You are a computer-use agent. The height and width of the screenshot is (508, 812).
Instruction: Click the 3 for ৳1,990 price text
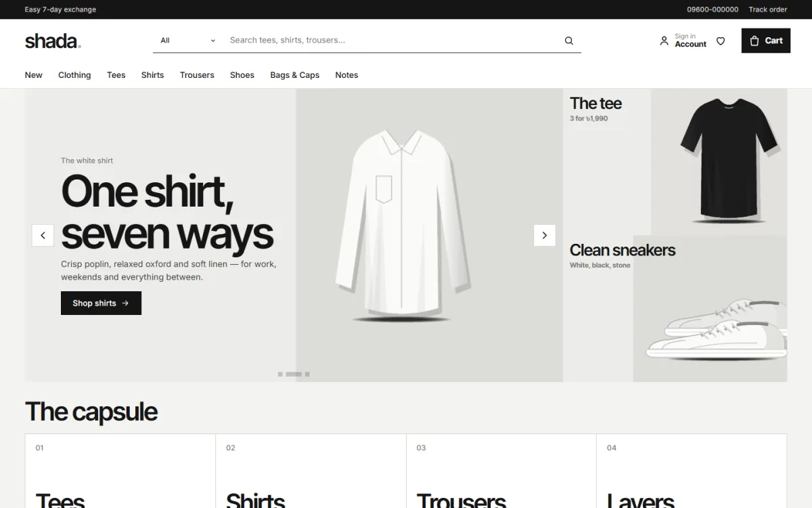pos(589,119)
